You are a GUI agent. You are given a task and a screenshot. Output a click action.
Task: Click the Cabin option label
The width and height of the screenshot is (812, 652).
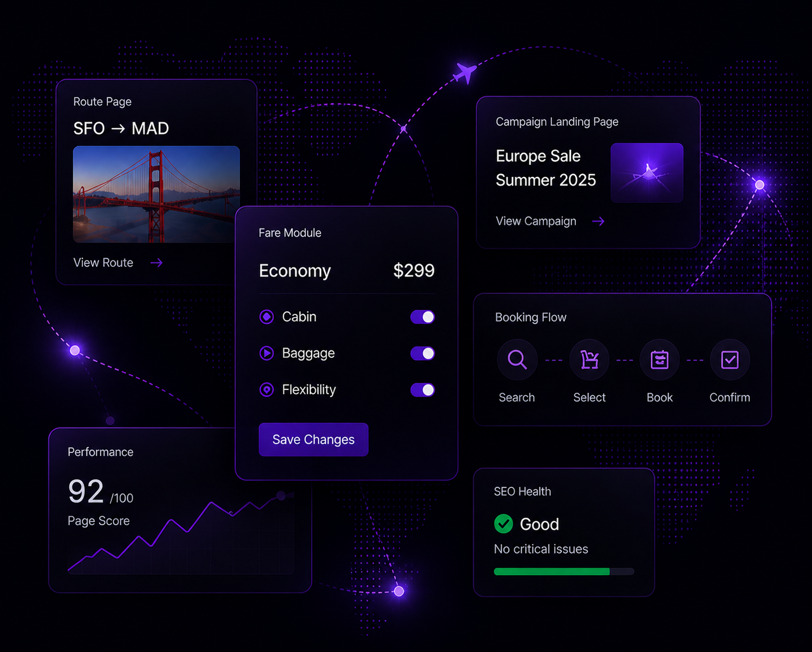[x=299, y=317]
